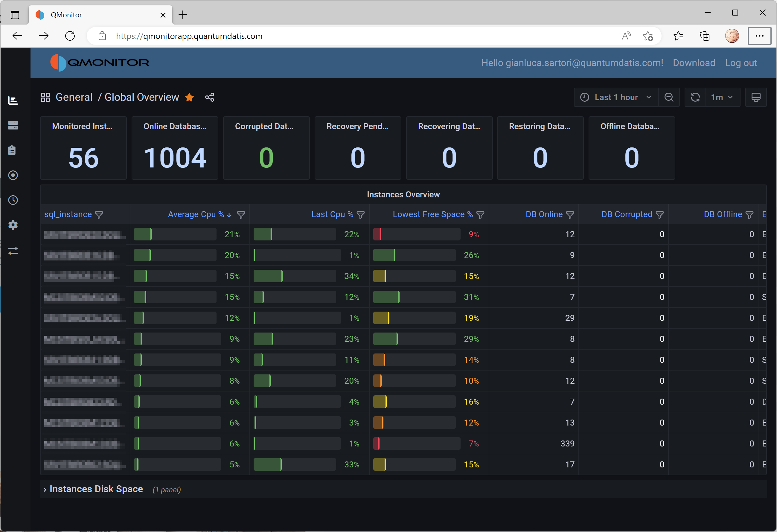This screenshot has width=777, height=532.
Task: Click the Log out link
Action: pyautogui.click(x=741, y=63)
